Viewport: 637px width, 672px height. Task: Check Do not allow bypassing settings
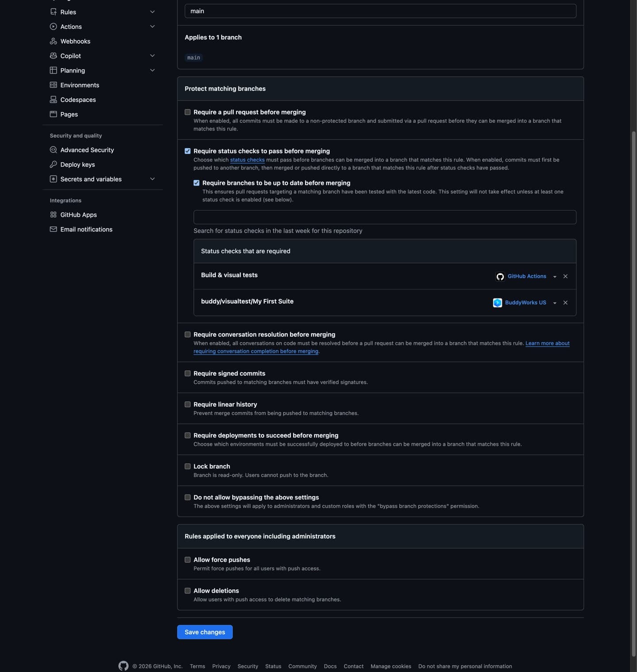coord(188,498)
